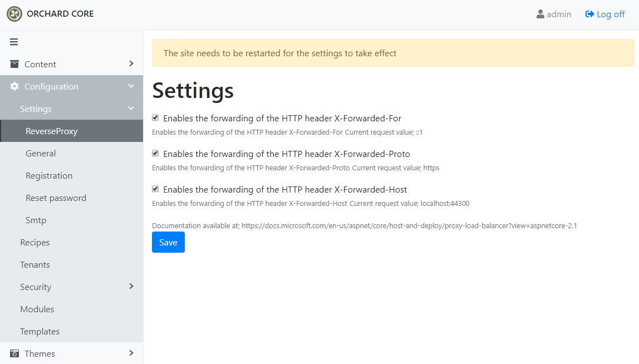
Task: Toggle the hamburger menu icon
Action: point(14,42)
